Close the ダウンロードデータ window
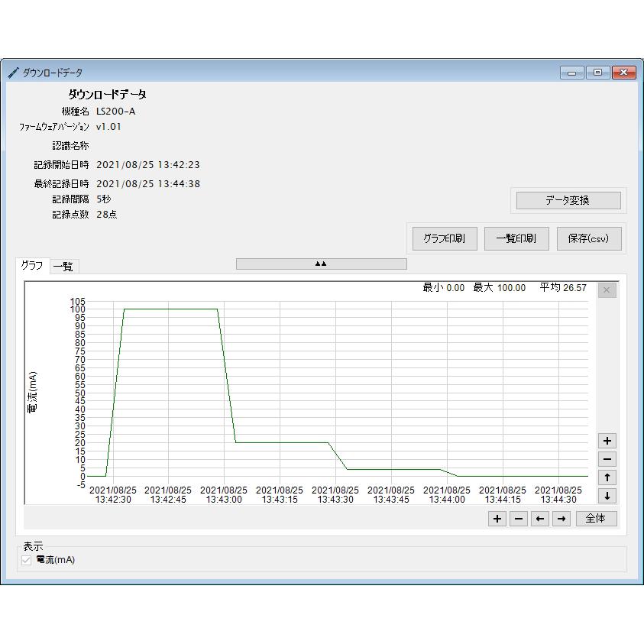 pyautogui.click(x=624, y=73)
